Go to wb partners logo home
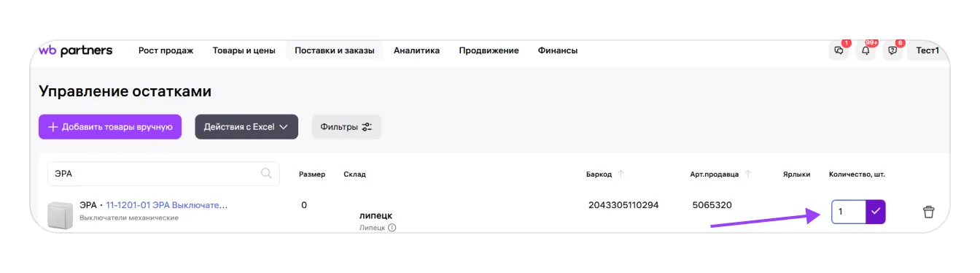The height and width of the screenshot is (273, 980). 76,50
